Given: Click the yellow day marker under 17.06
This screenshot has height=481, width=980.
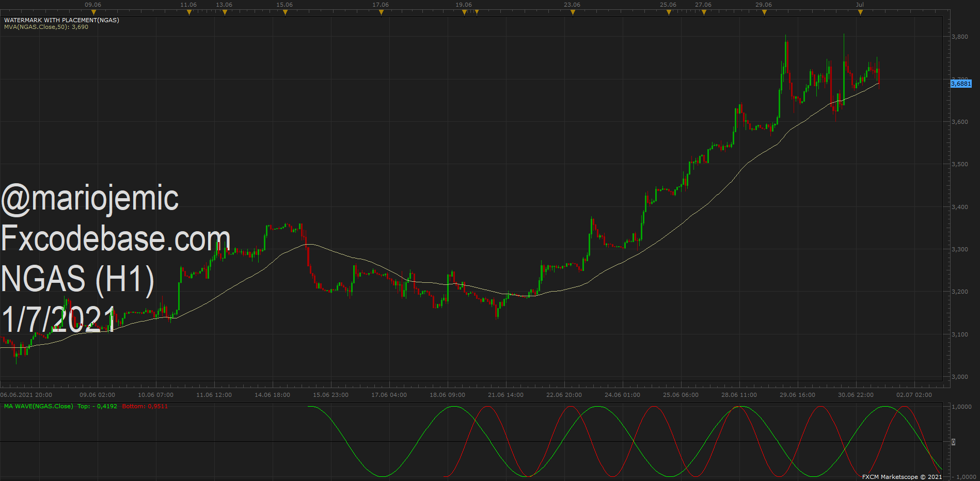Looking at the screenshot, I should tap(381, 12).
